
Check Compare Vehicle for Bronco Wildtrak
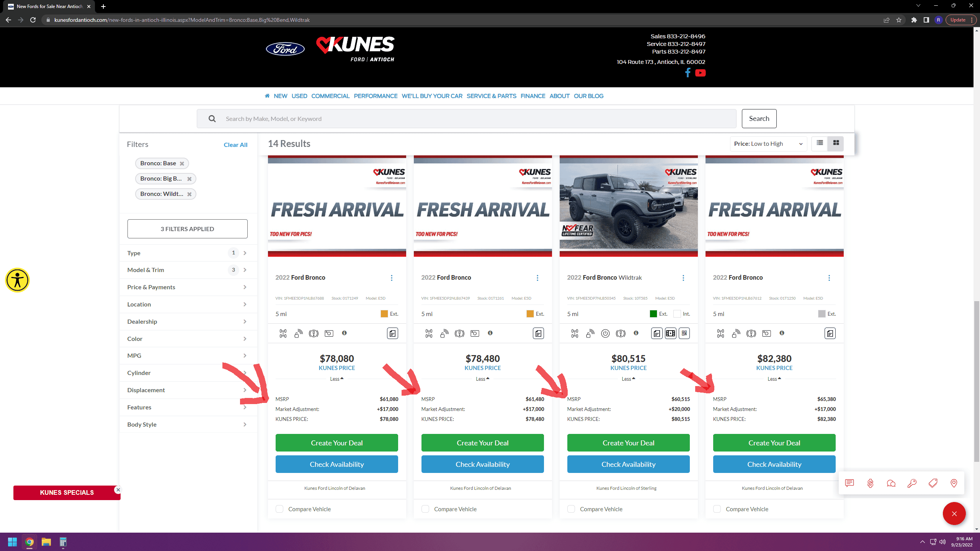point(571,509)
